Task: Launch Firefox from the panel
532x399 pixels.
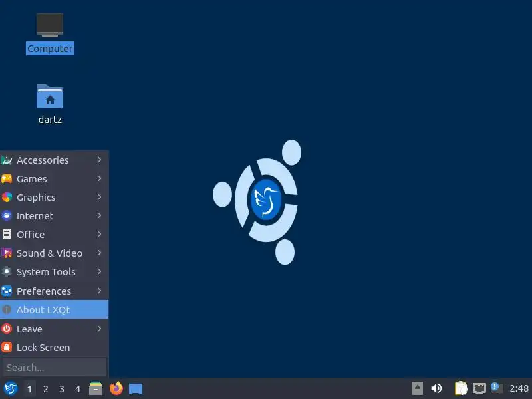Action: click(116, 388)
